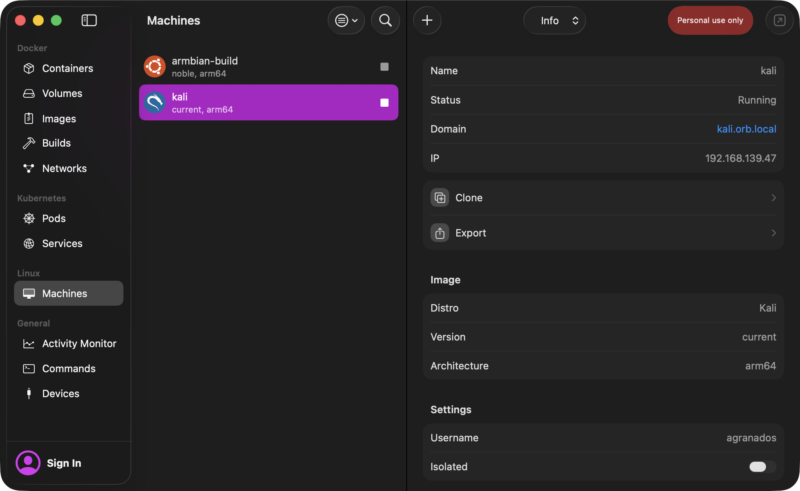Select the Machines monitor icon
The height and width of the screenshot is (491, 800).
[x=29, y=293]
